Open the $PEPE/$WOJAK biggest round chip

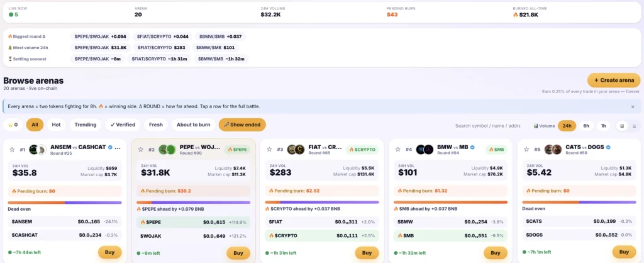(x=101, y=36)
